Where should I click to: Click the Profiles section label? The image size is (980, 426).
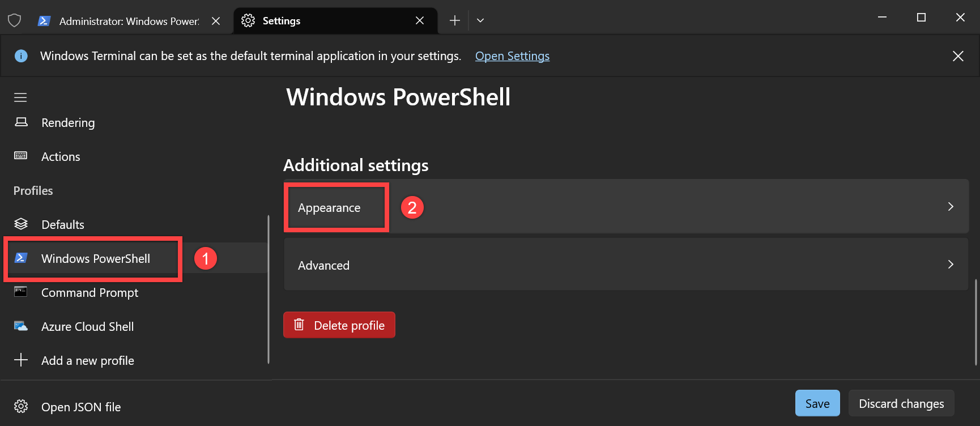(33, 190)
